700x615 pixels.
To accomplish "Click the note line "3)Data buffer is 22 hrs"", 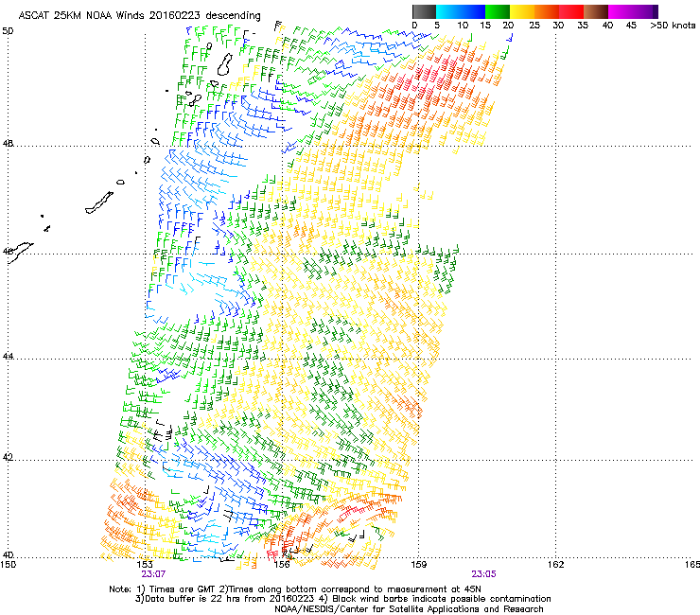I will (342, 599).
